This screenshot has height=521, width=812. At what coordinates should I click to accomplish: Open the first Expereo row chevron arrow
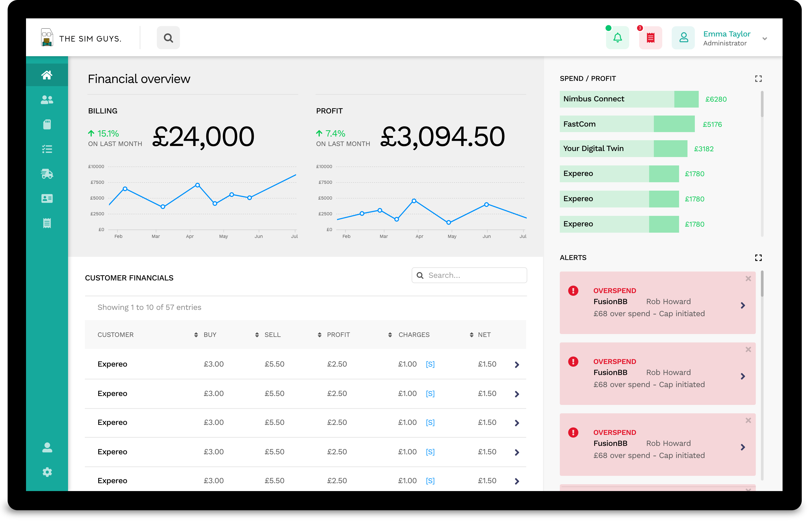coord(517,365)
